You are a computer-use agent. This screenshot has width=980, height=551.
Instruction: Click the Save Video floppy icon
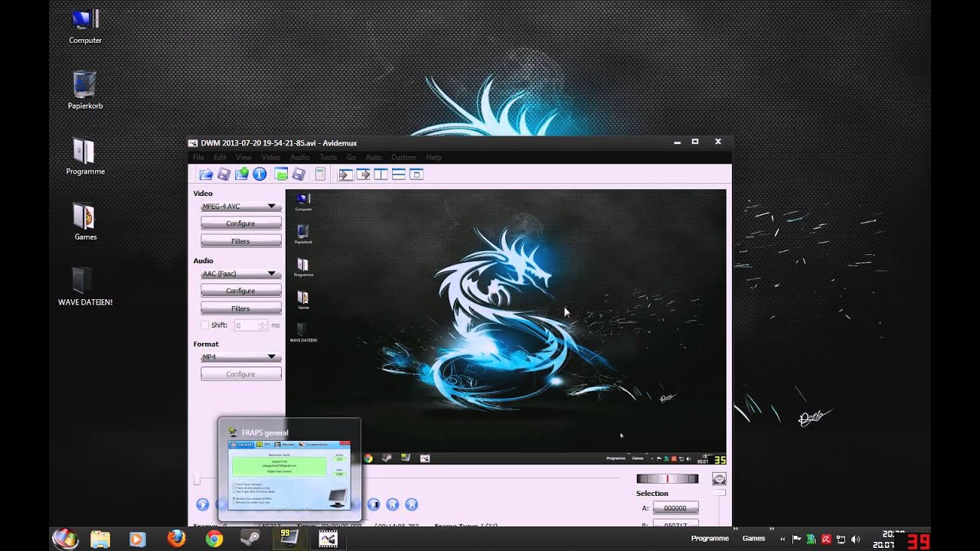point(224,174)
